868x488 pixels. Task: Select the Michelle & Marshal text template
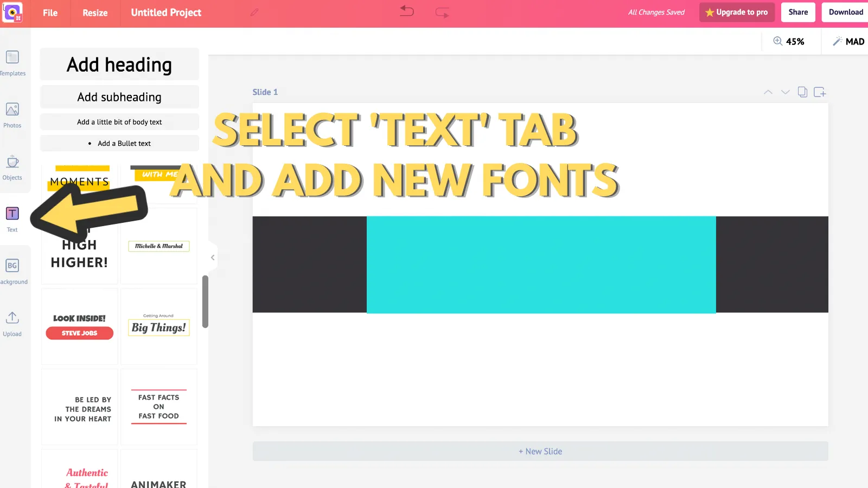coord(158,246)
